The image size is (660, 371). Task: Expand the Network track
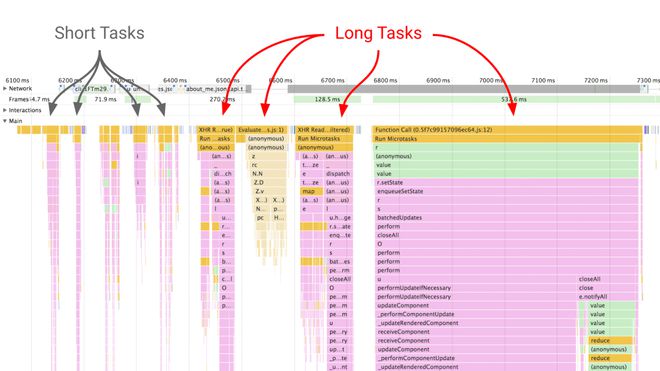pos(5,89)
